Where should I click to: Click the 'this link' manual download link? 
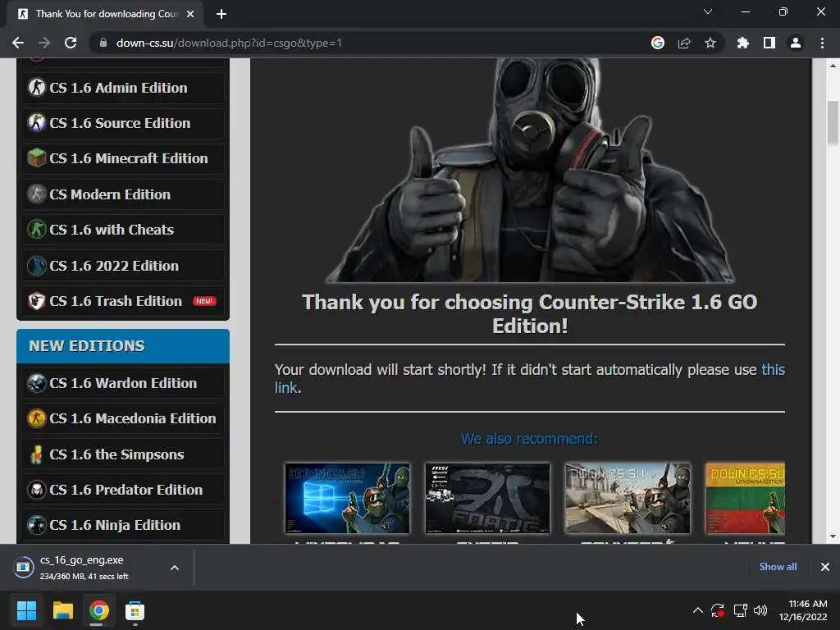(773, 370)
